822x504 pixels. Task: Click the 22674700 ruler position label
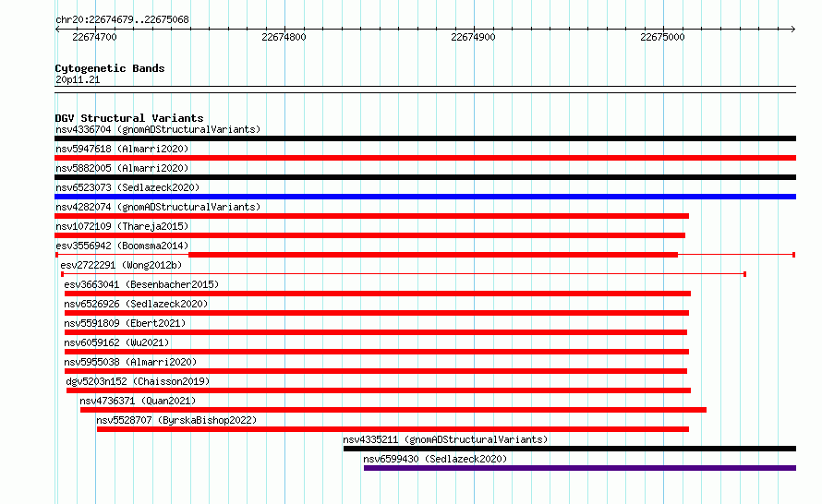[94, 37]
